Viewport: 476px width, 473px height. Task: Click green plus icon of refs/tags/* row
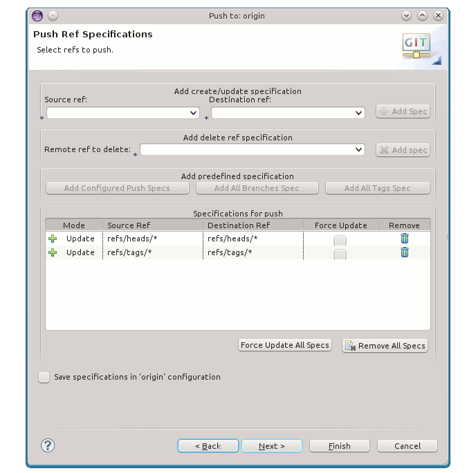click(53, 252)
